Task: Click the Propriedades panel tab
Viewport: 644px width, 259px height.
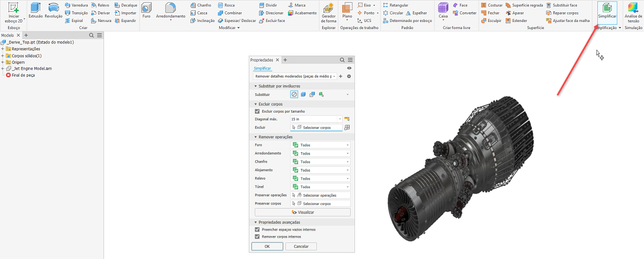Action: pyautogui.click(x=262, y=60)
